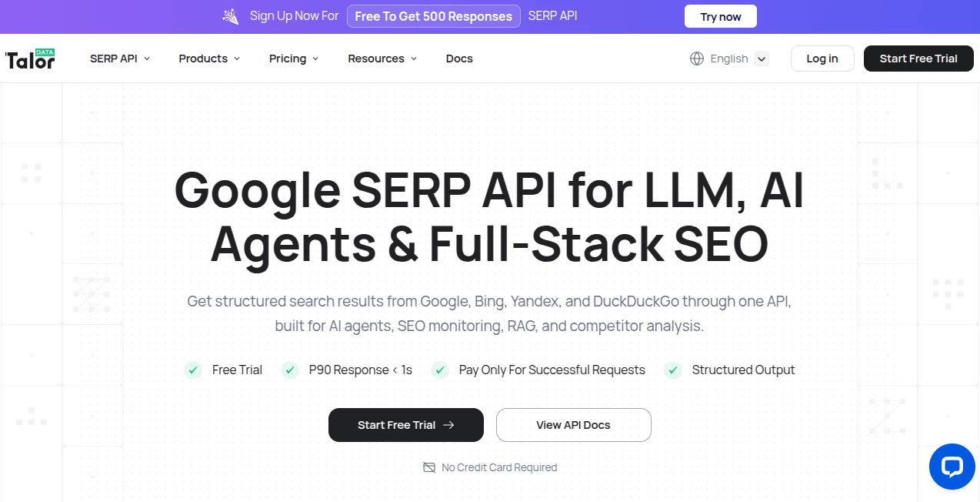Click the 'P90 Response < 1s' text
980x502 pixels.
361,370
